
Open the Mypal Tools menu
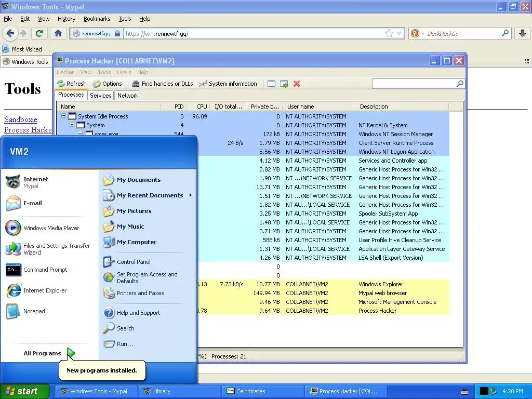tap(125, 19)
